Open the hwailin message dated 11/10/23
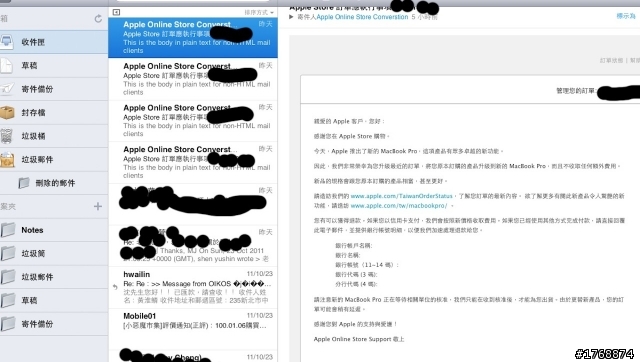 193,287
